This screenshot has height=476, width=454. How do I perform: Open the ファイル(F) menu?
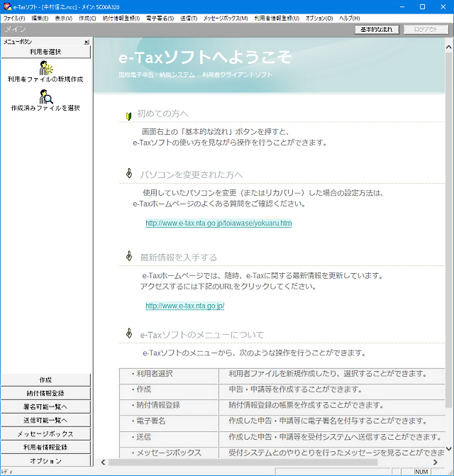pyautogui.click(x=14, y=18)
